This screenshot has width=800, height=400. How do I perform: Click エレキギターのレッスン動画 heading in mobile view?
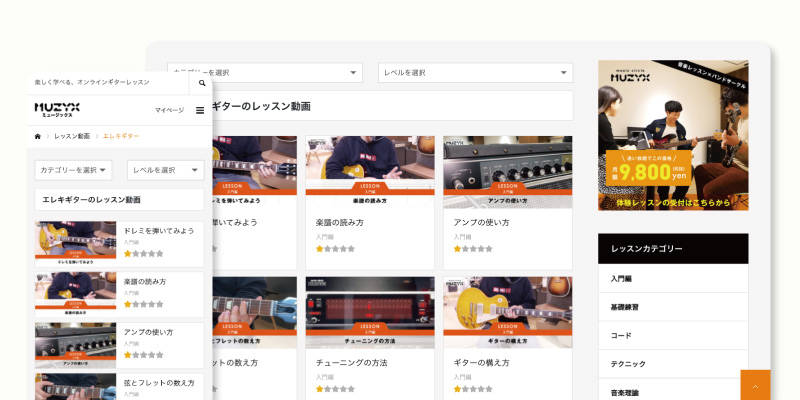[91, 200]
